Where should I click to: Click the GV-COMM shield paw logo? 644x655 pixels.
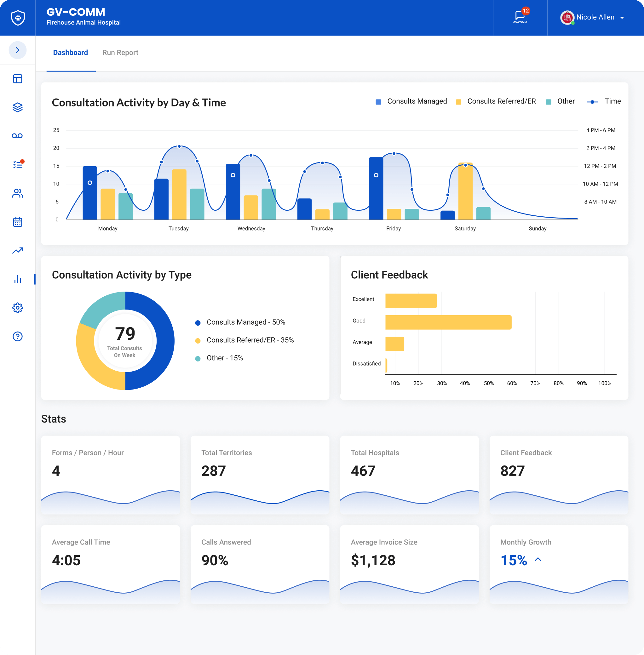tap(18, 18)
